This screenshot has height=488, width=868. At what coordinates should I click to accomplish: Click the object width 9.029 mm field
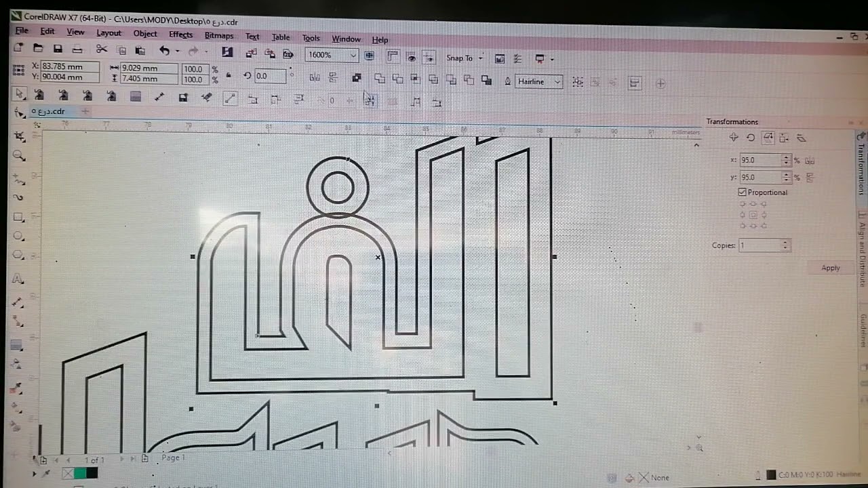(149, 68)
